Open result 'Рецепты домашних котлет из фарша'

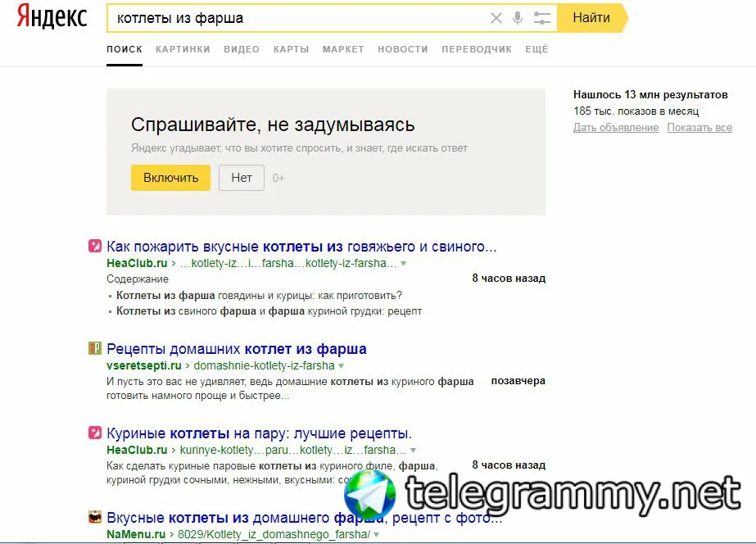(x=237, y=349)
